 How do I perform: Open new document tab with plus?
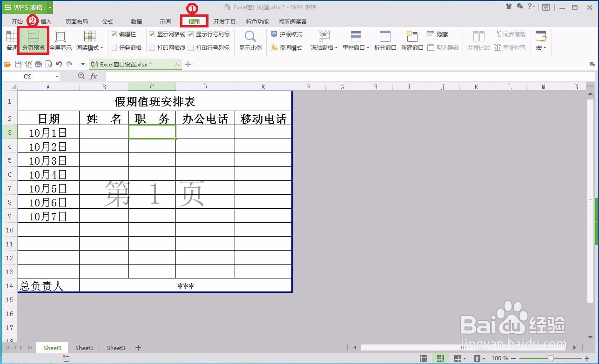coord(188,64)
